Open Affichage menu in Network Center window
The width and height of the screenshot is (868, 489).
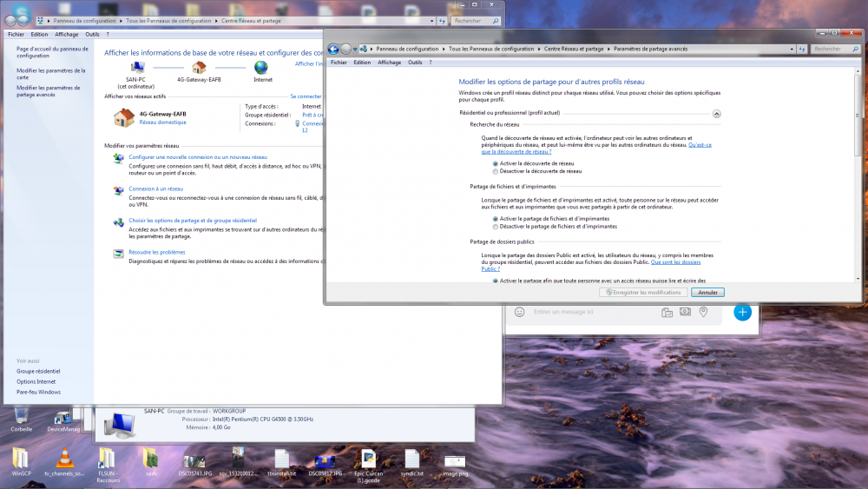pyautogui.click(x=67, y=35)
